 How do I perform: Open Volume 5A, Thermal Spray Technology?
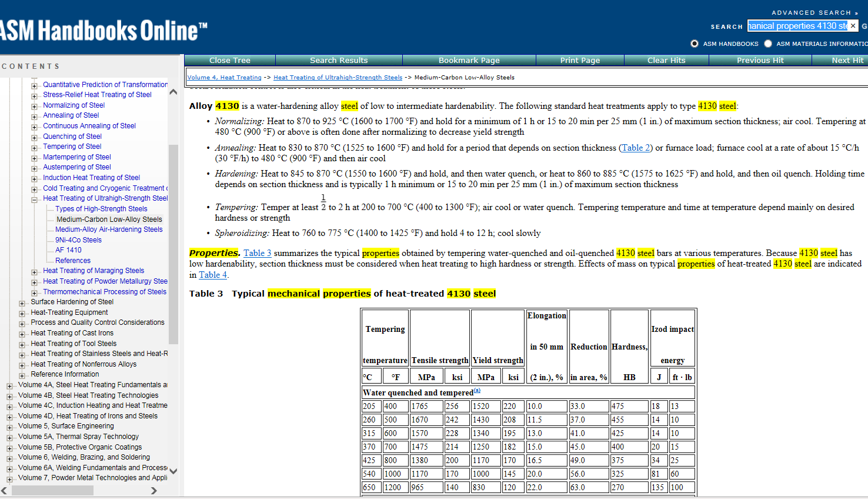[78, 437]
